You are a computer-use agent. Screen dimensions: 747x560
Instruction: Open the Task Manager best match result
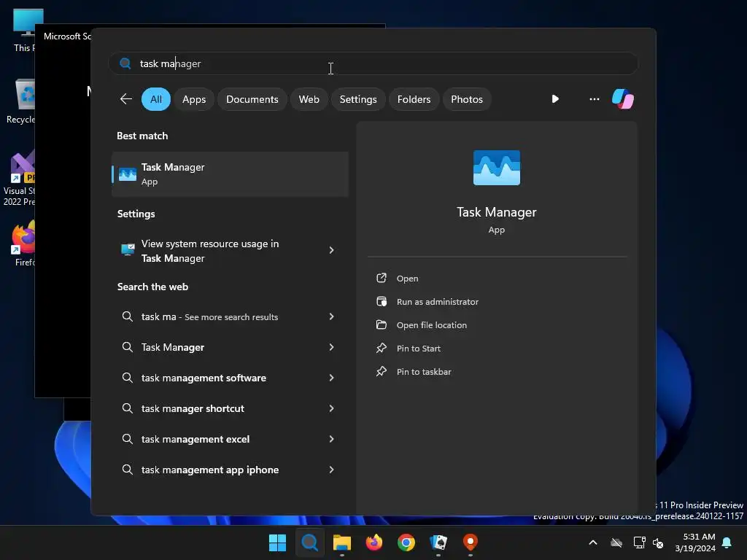click(x=230, y=174)
